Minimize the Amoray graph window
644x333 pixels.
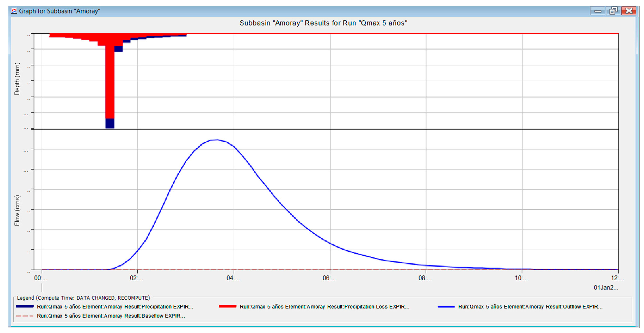point(597,11)
